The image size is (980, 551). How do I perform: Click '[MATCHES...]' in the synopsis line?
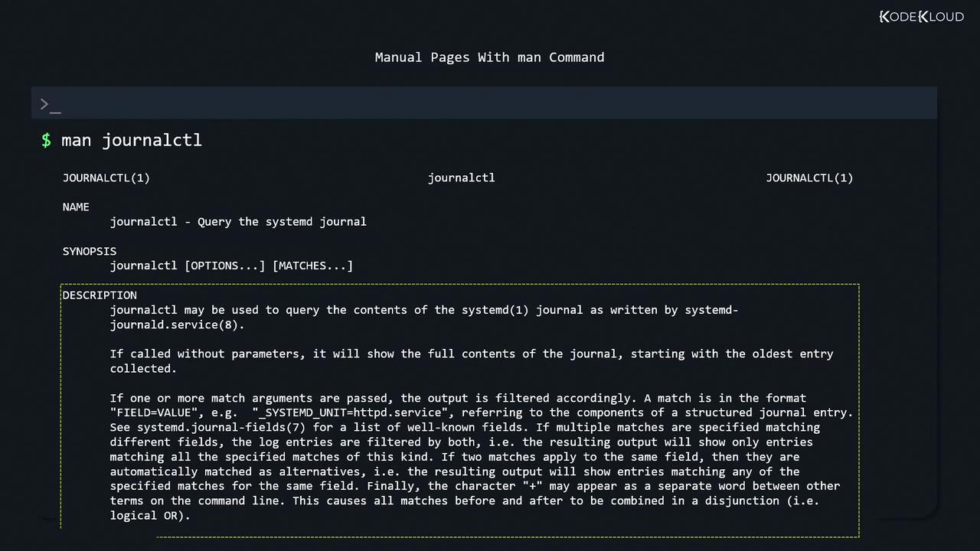tap(312, 266)
